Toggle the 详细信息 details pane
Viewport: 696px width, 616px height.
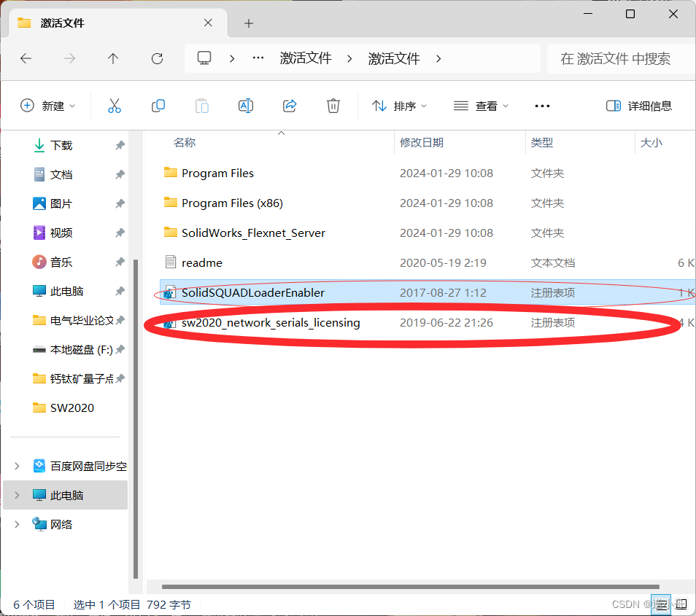click(639, 106)
